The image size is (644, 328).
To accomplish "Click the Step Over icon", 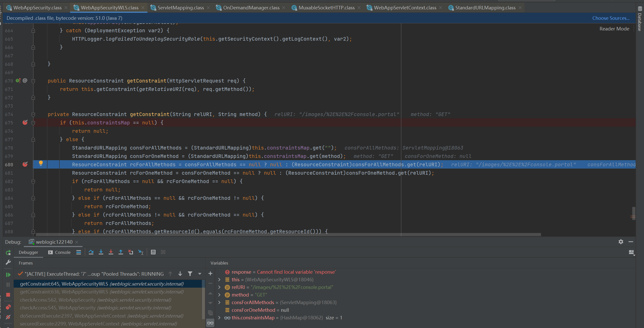I will point(91,252).
